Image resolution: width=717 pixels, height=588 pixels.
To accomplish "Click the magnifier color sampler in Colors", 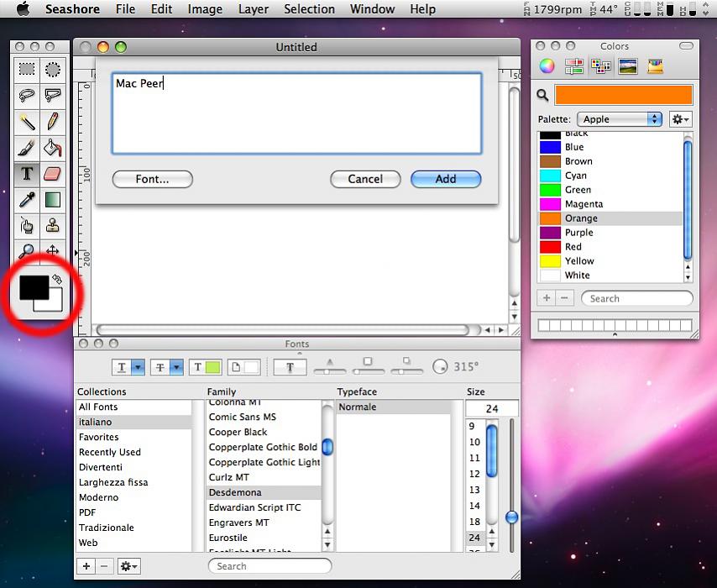I will pos(542,95).
